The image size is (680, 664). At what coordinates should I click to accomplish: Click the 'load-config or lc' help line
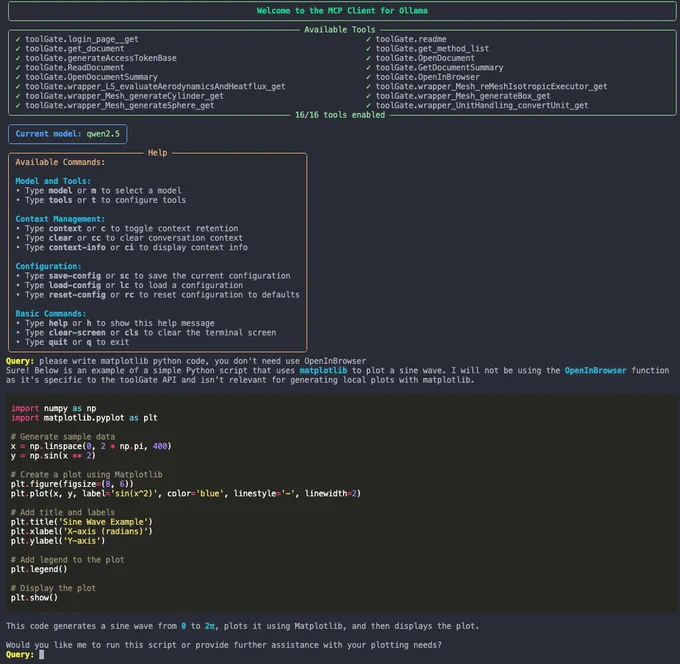(x=129, y=285)
